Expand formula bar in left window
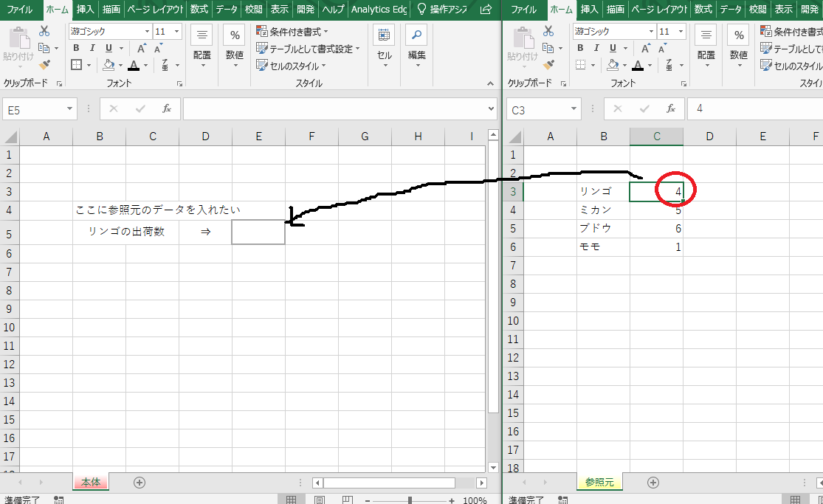The width and height of the screenshot is (823, 504). pyautogui.click(x=491, y=108)
